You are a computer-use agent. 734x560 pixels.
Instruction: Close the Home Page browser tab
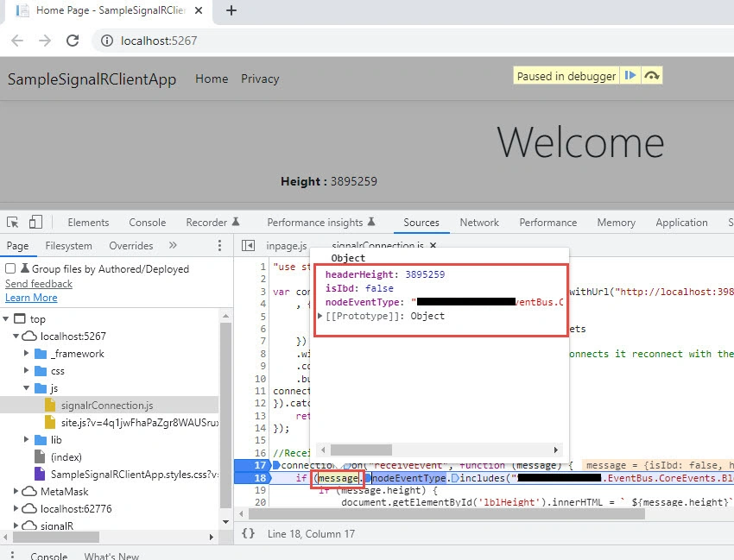tap(199, 10)
